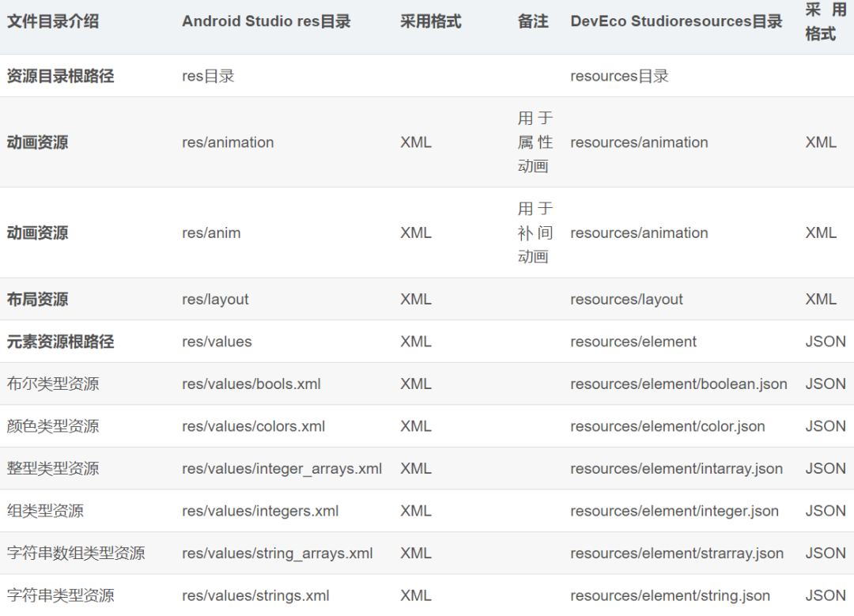Click the 资源目录根路径 row label

61,76
